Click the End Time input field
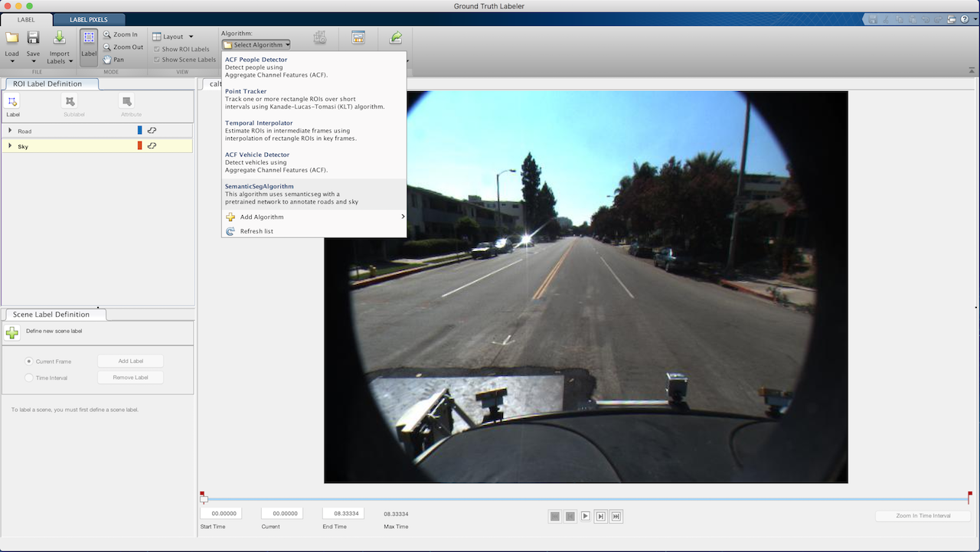Image resolution: width=980 pixels, height=552 pixels. 343,514
